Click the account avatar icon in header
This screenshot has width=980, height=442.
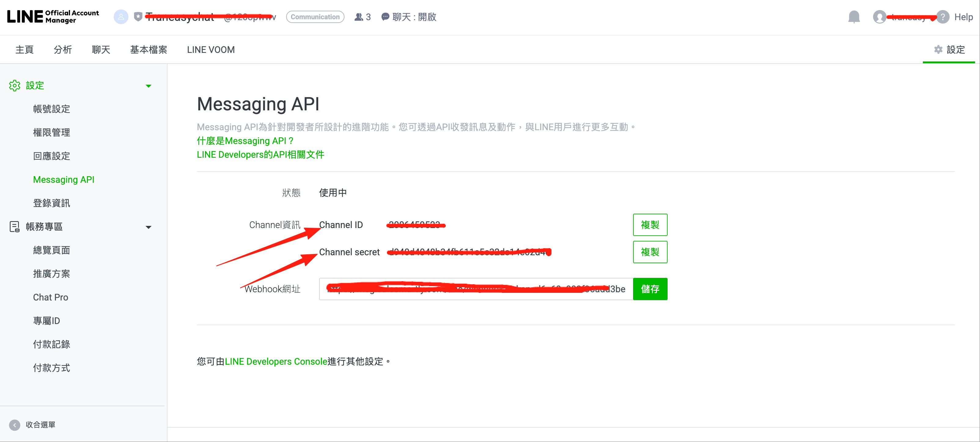tap(121, 17)
